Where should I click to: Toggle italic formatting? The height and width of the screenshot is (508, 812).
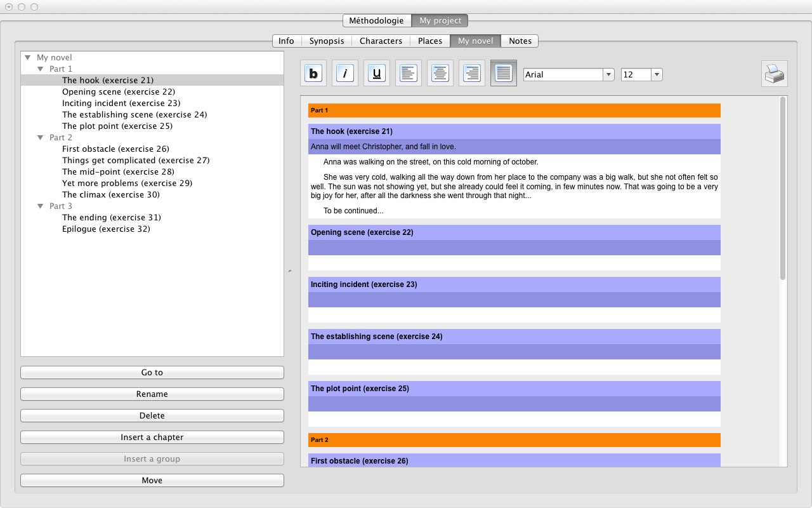pos(345,74)
